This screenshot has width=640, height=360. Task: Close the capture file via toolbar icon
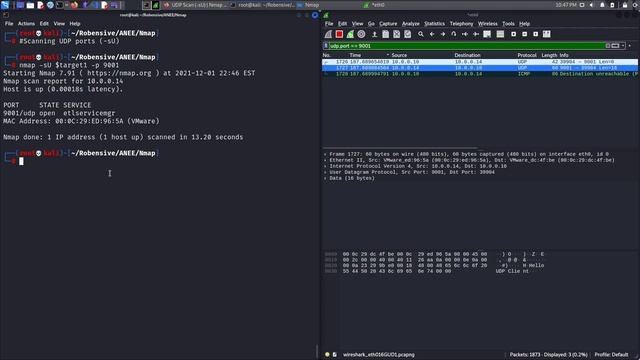click(396, 34)
